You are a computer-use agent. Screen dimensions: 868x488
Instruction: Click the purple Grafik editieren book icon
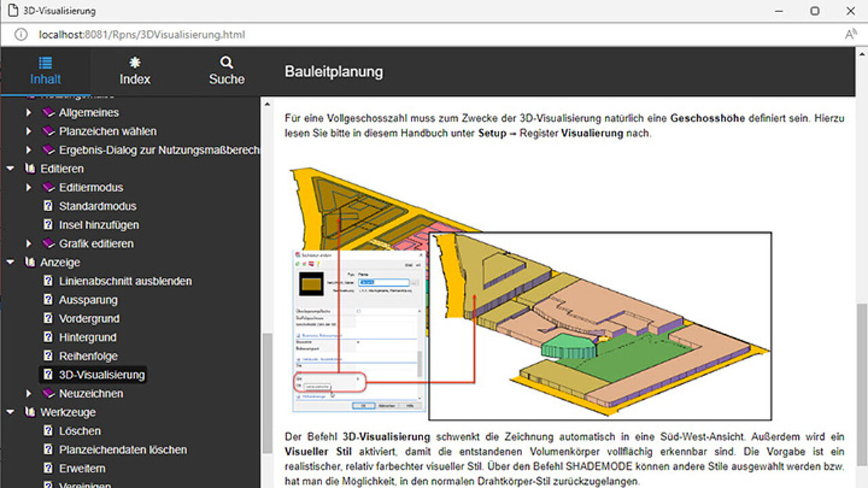(47, 243)
